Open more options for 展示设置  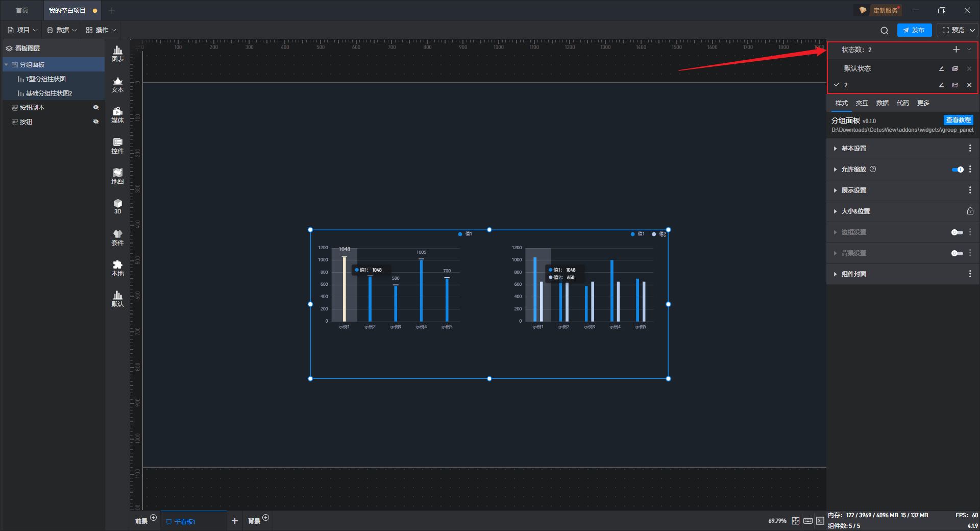970,190
